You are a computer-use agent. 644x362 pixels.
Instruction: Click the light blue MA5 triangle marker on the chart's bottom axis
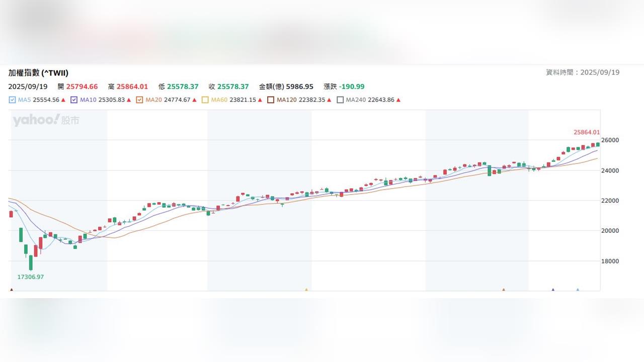pos(578,290)
